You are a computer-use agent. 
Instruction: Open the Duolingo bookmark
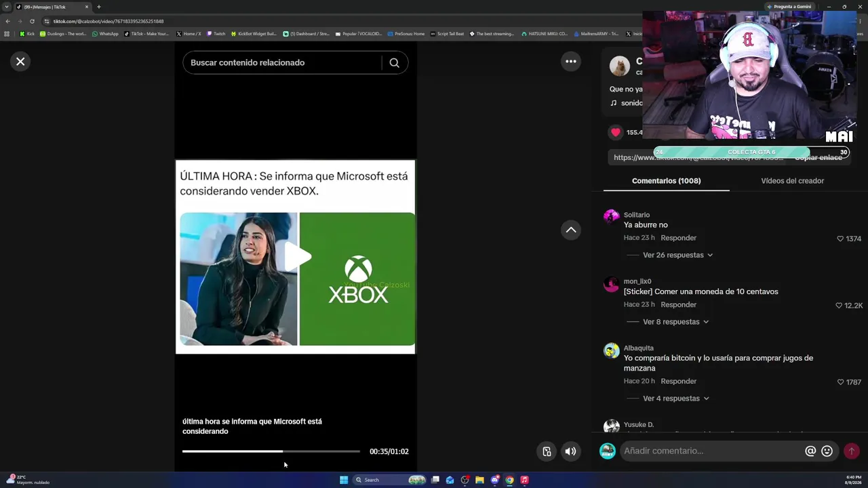(63, 34)
